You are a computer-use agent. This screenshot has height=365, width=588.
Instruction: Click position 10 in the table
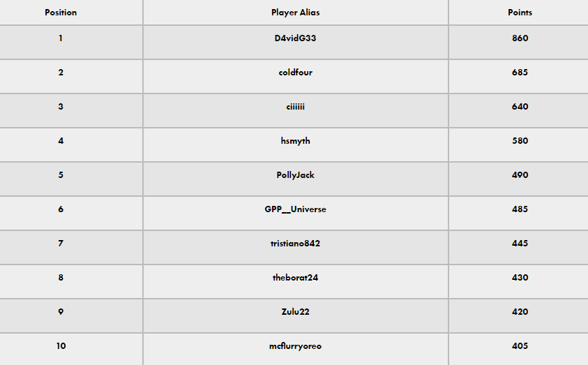pos(61,346)
